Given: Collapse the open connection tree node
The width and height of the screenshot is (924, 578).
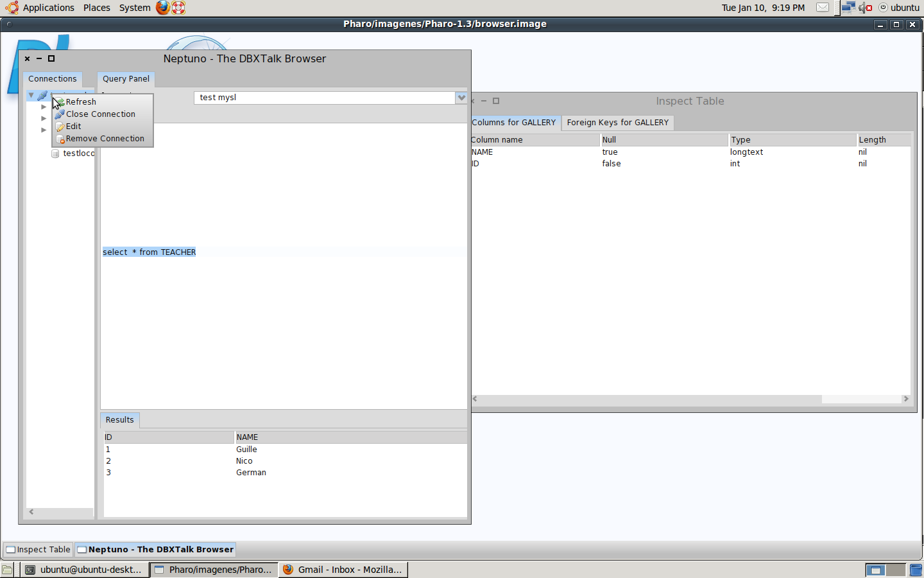Looking at the screenshot, I should (31, 95).
